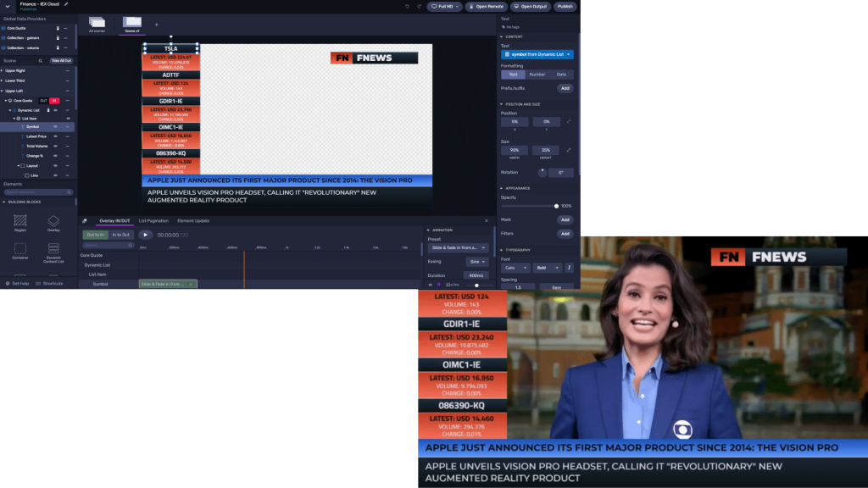Screen dimensions: 868x488
Task: Click the scene search magnifier icon
Action: tap(40, 61)
